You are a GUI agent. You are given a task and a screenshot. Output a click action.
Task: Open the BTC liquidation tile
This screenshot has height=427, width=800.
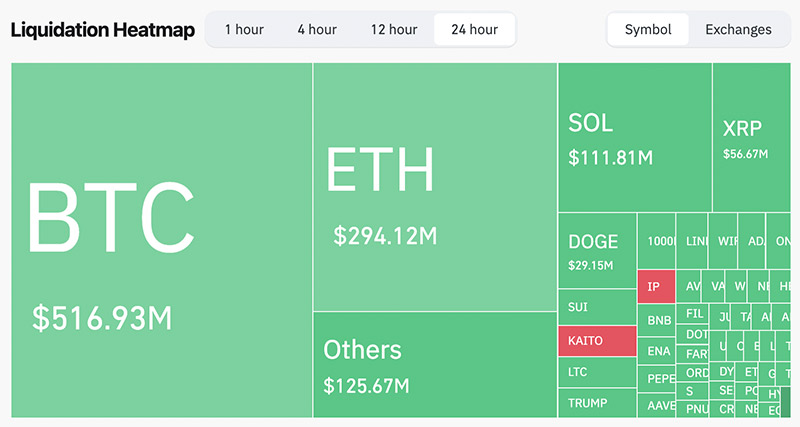161,240
